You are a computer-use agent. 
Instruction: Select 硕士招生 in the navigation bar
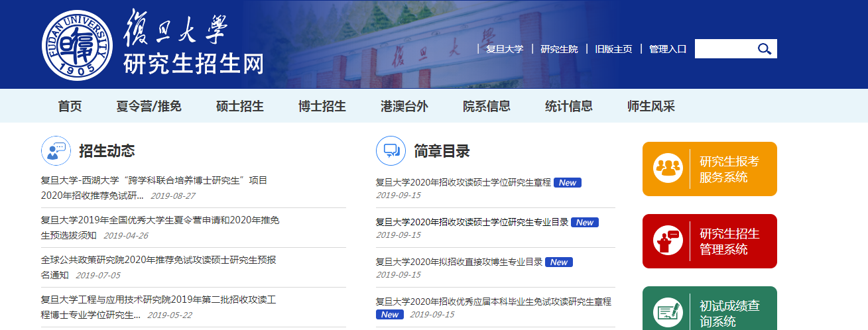pos(240,106)
